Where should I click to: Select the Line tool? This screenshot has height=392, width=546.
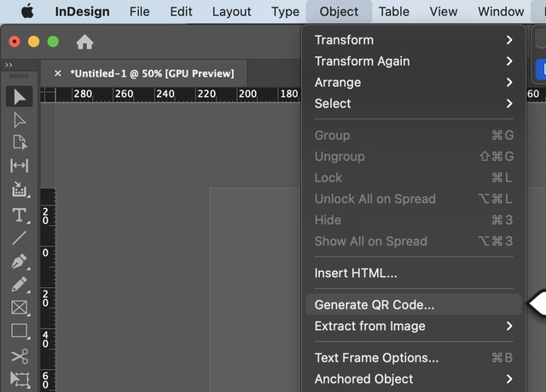(20, 238)
